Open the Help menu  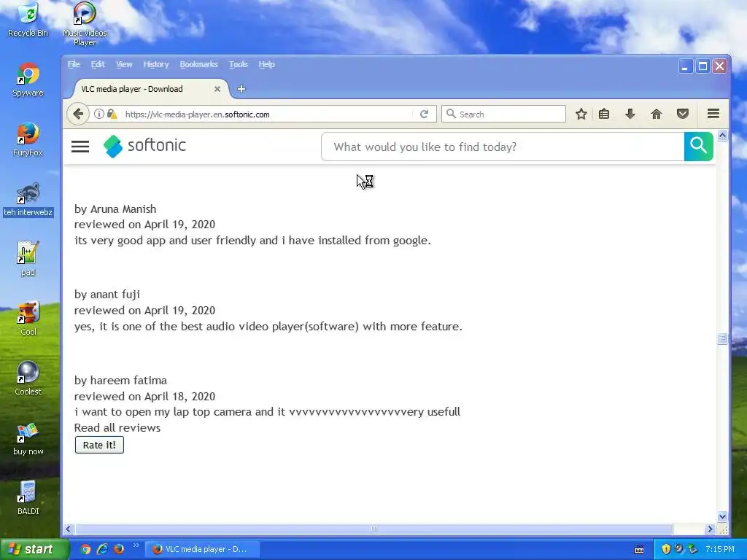pyautogui.click(x=266, y=64)
